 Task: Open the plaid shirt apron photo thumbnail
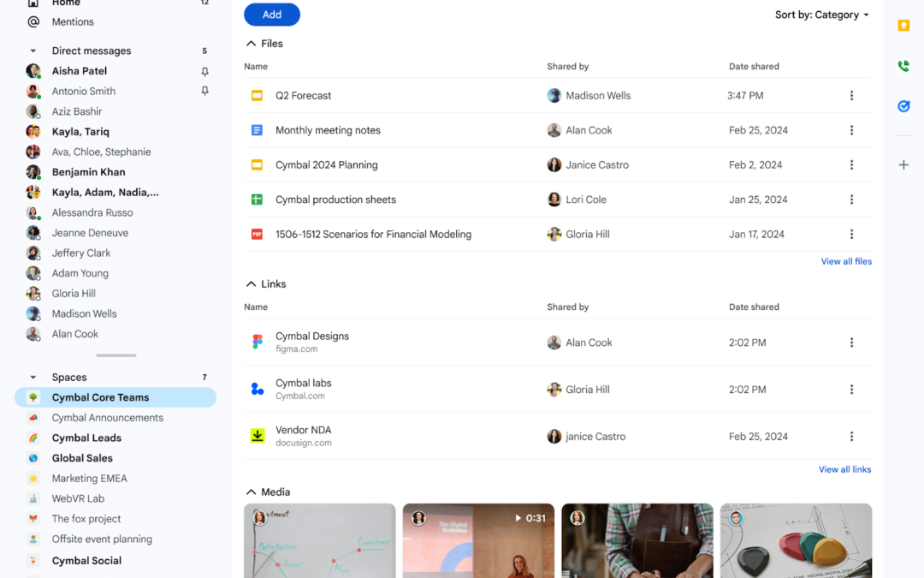[637, 541]
